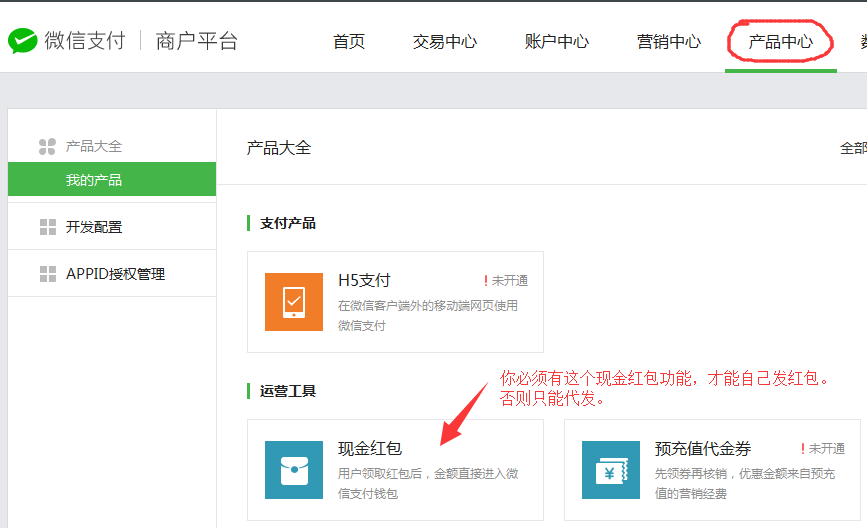
Task: Select the 预充值代金券 coupon icon
Action: pyautogui.click(x=611, y=469)
